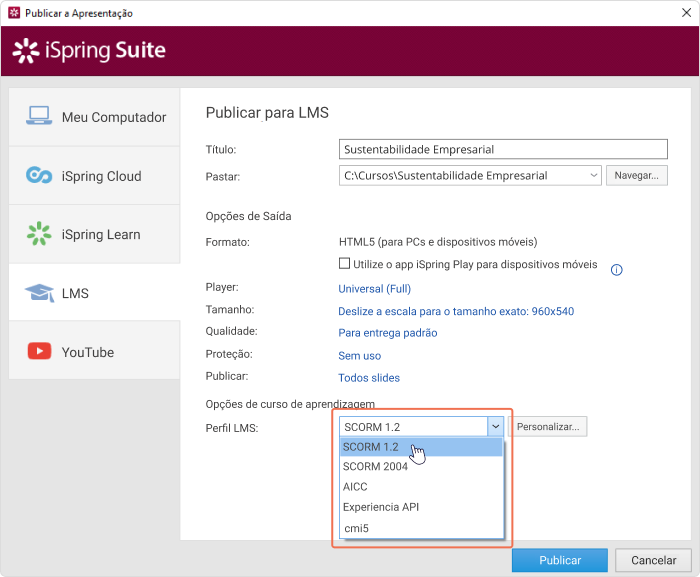
Task: Click the Publicar para LMS heading
Action: (x=267, y=113)
